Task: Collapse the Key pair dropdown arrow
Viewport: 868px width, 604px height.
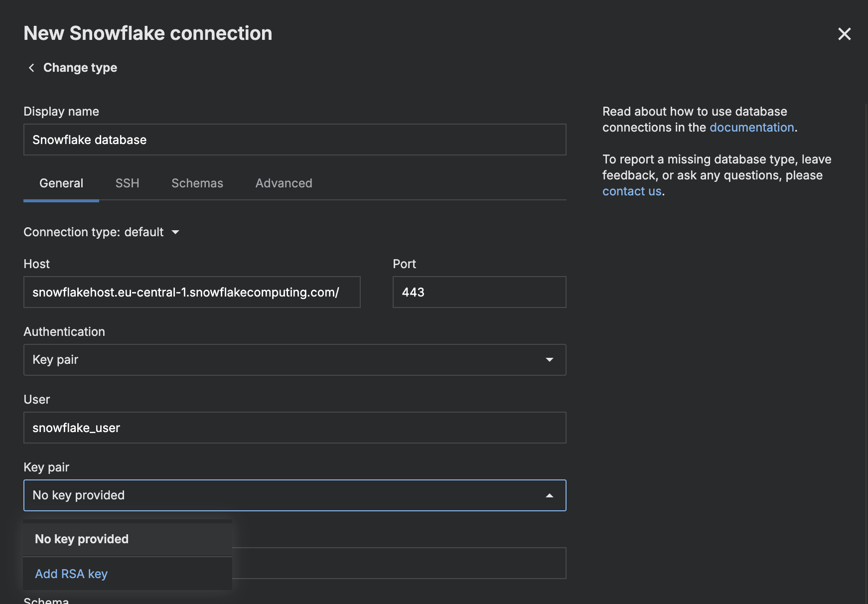Action: point(550,495)
